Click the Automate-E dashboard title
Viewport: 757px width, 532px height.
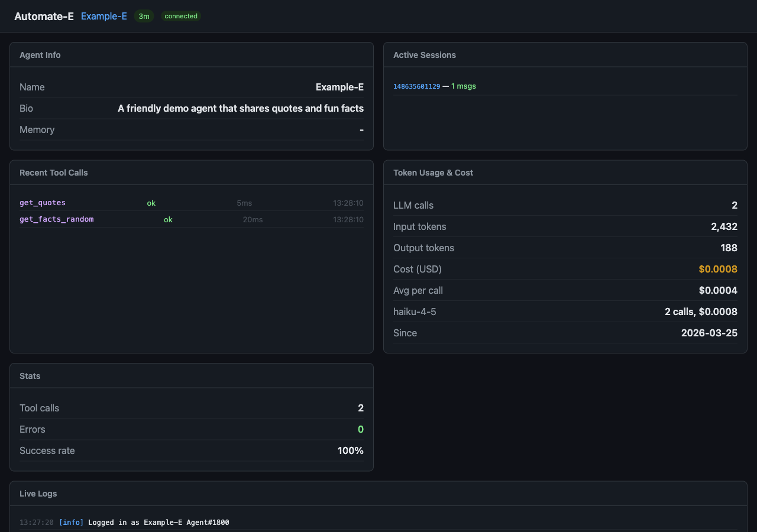pyautogui.click(x=44, y=16)
